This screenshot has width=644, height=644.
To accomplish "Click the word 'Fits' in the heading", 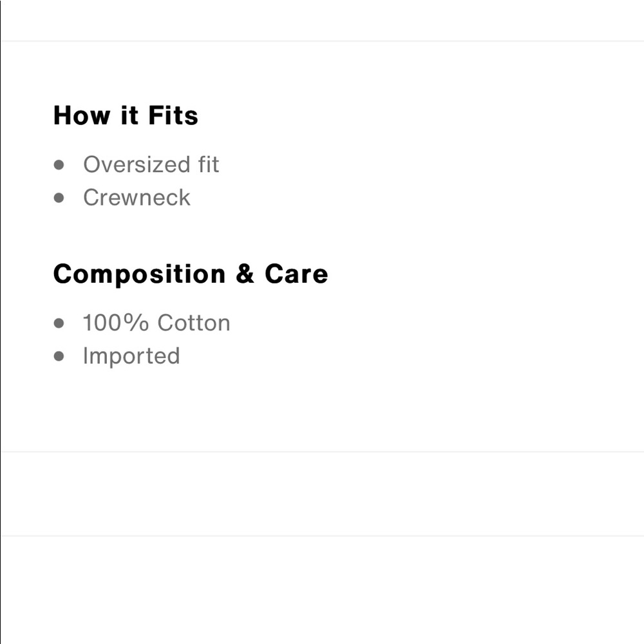I will click(x=173, y=116).
